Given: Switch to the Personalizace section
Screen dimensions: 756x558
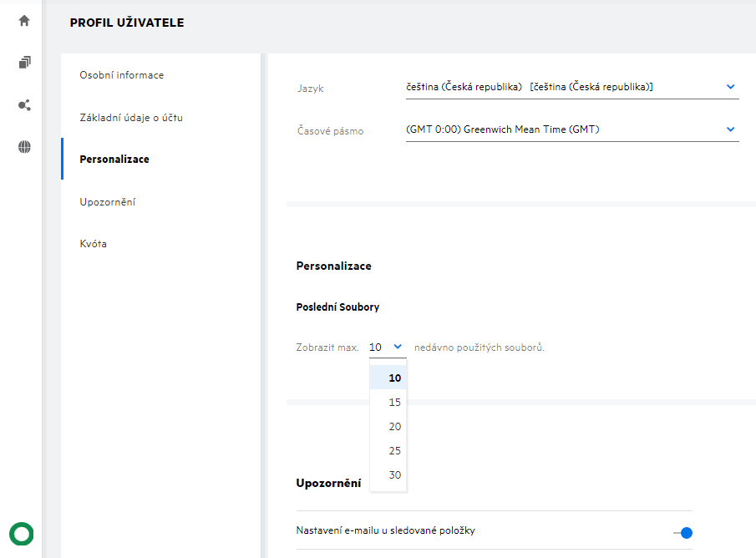Looking at the screenshot, I should click(x=114, y=159).
